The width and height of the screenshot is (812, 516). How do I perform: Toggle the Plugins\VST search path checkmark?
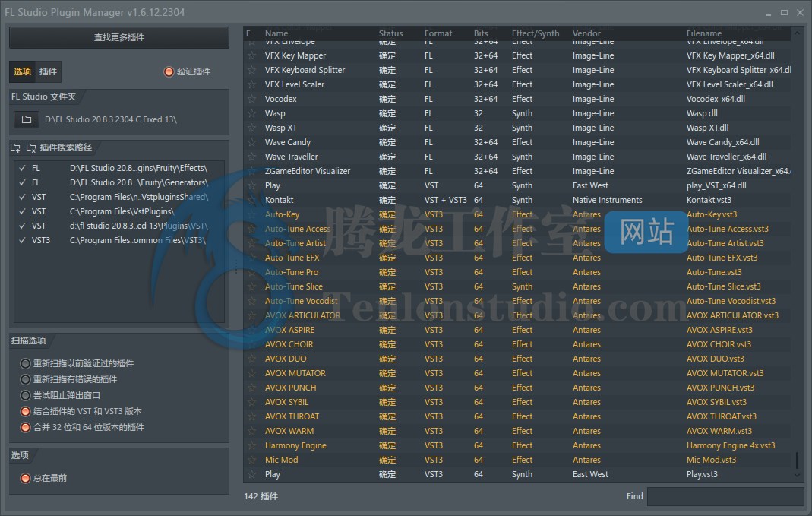[22, 226]
